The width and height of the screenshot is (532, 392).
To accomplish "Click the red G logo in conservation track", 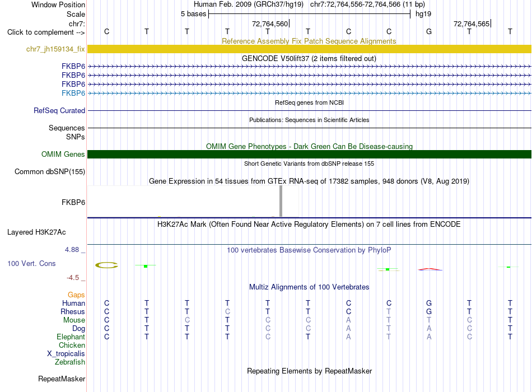I will click(430, 269).
